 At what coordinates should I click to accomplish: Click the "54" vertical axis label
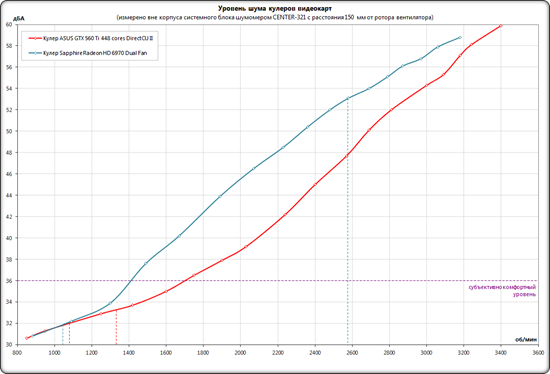9,88
